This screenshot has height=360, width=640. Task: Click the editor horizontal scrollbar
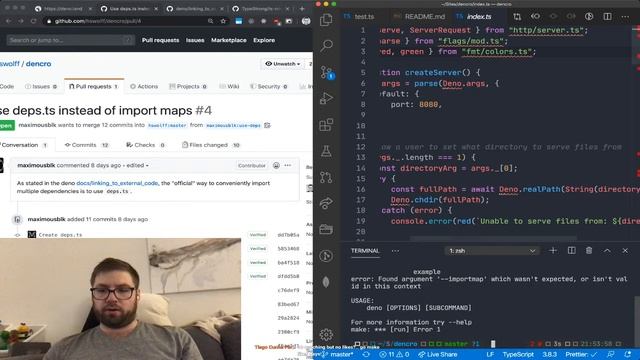[x=493, y=238]
